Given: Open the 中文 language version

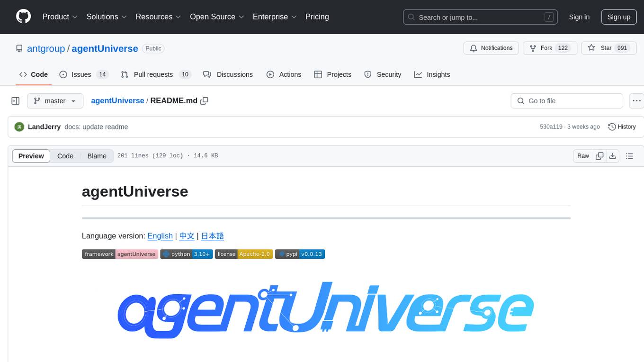Looking at the screenshot, I should click(x=187, y=236).
